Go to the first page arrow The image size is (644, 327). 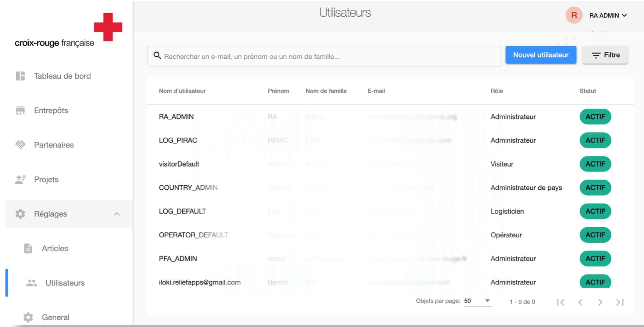561,302
